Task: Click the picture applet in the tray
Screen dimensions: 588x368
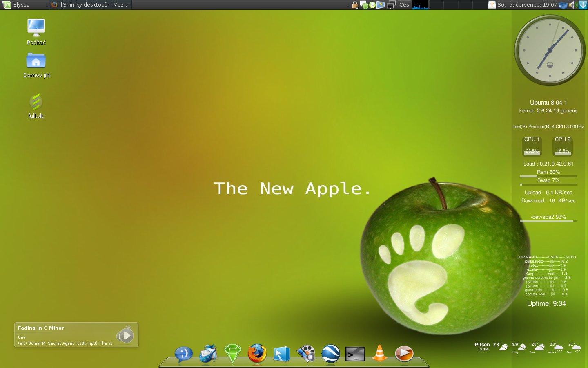Action: pyautogui.click(x=381, y=5)
